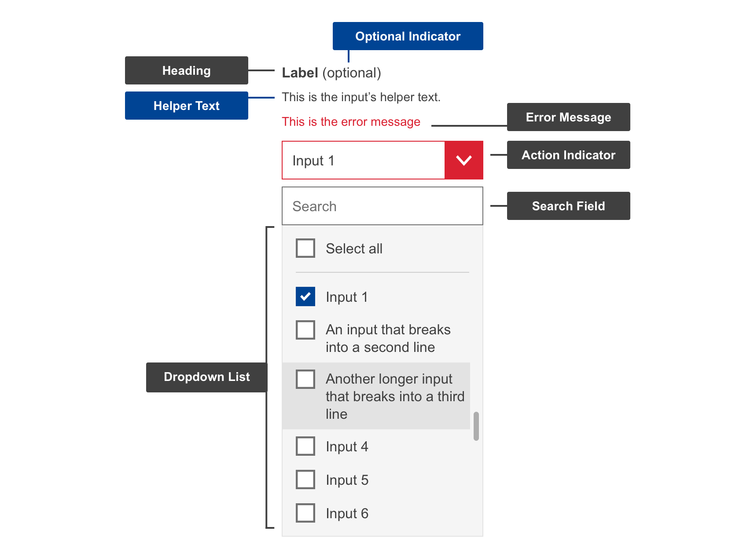This screenshot has height=560, width=754.
Task: Select the Dropdown List annotation label
Action: point(206,377)
